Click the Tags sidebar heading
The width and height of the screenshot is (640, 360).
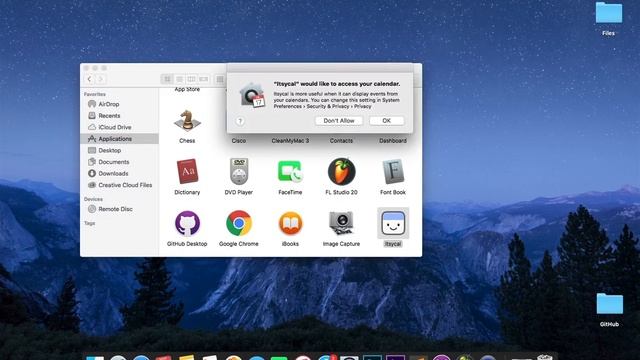coord(89,223)
